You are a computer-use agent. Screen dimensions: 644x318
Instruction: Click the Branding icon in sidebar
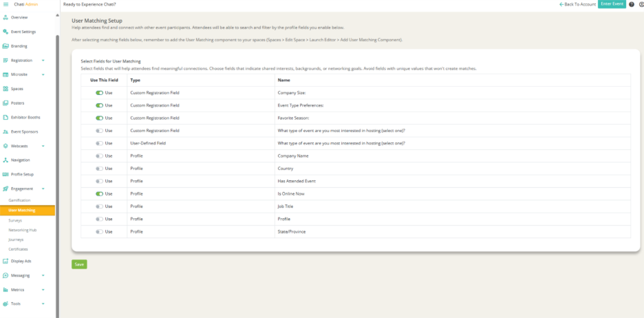point(6,46)
